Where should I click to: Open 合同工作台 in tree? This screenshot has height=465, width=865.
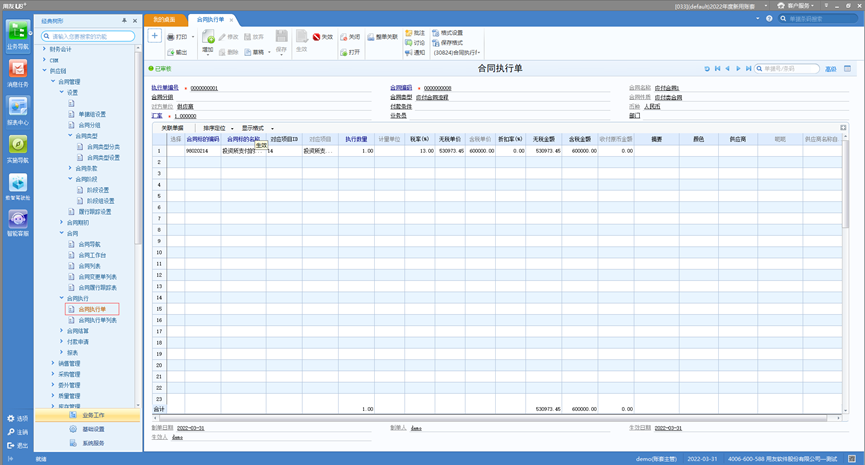92,255
